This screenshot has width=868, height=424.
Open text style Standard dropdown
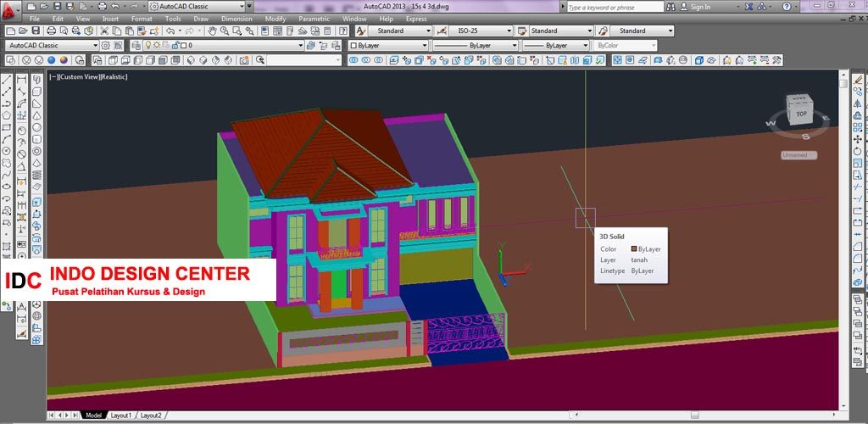point(400,31)
